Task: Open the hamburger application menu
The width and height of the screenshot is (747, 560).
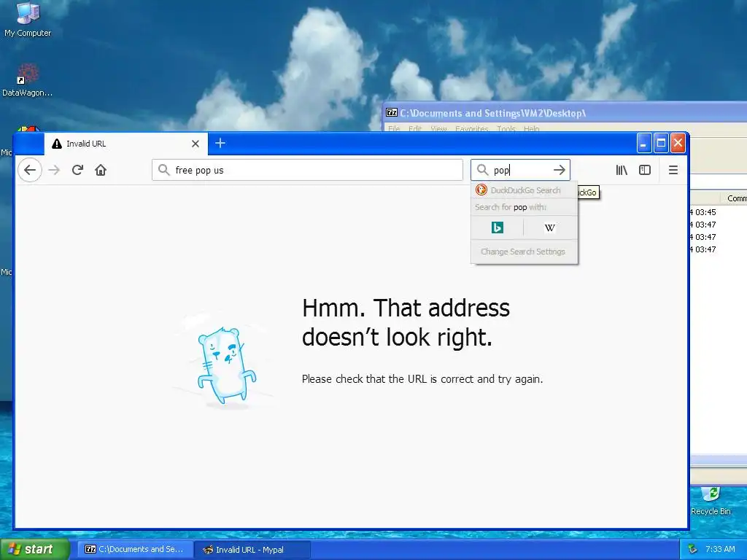Action: [x=673, y=170]
